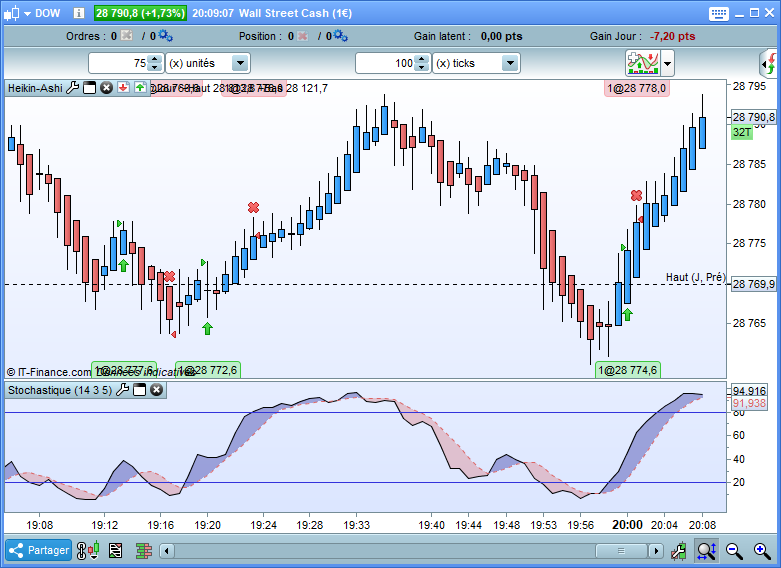Select the 1@28 772,6 buy order label
Screen dimensions: 781x568
[x=208, y=370]
